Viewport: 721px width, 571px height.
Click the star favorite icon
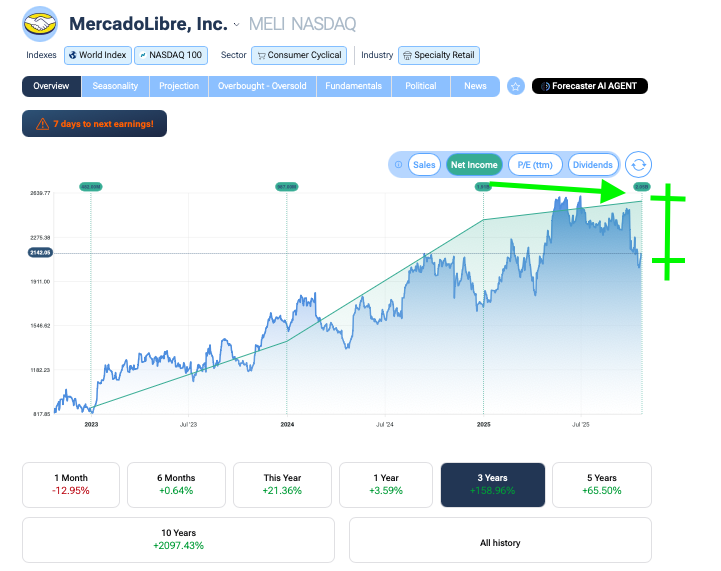point(516,87)
